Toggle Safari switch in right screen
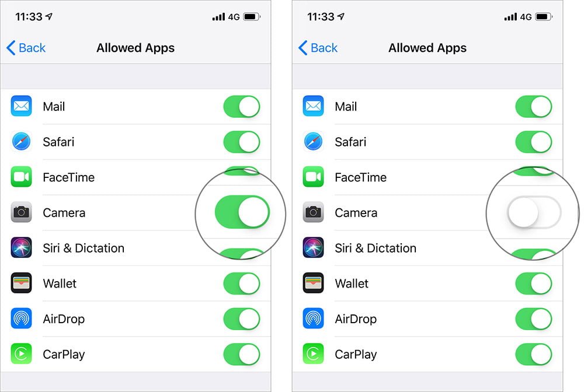584x392 pixels. click(534, 142)
